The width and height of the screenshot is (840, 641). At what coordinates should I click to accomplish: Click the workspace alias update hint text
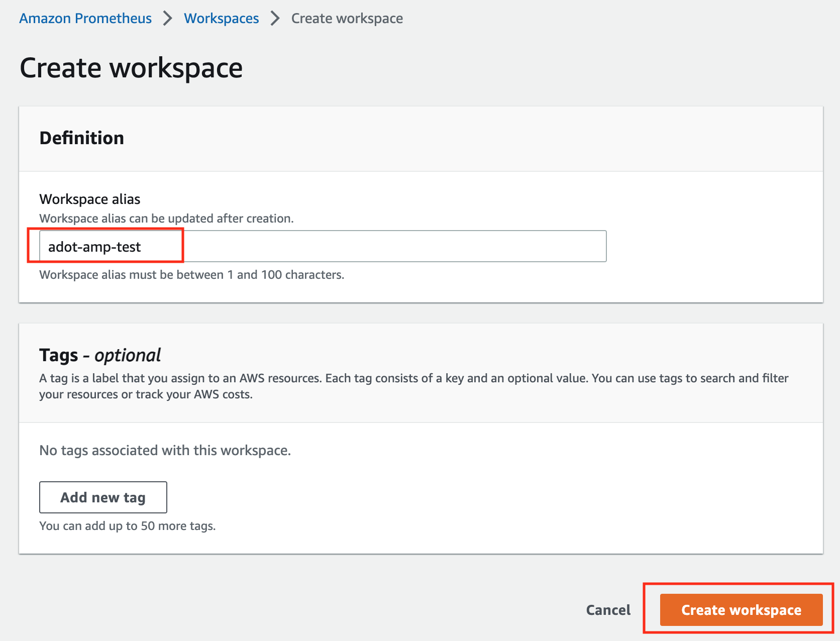(166, 218)
